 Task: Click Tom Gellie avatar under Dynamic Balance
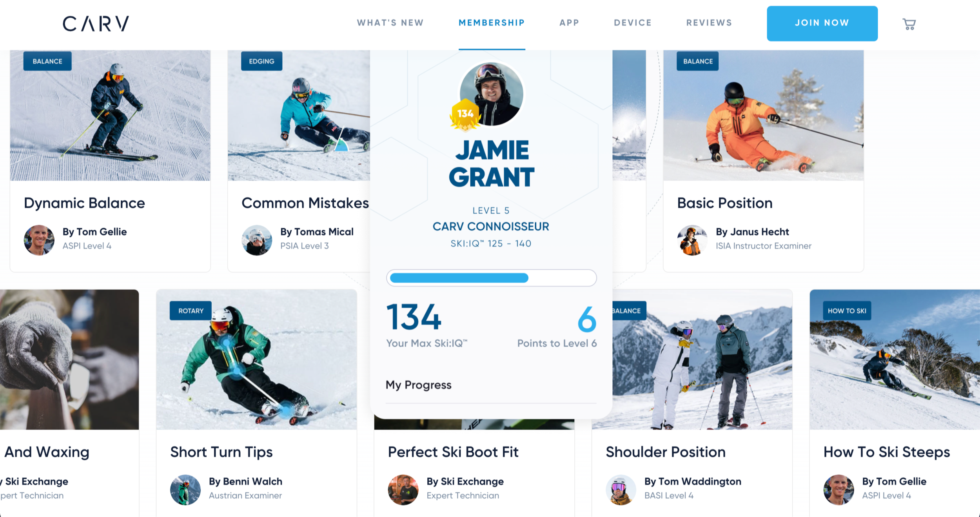tap(39, 240)
